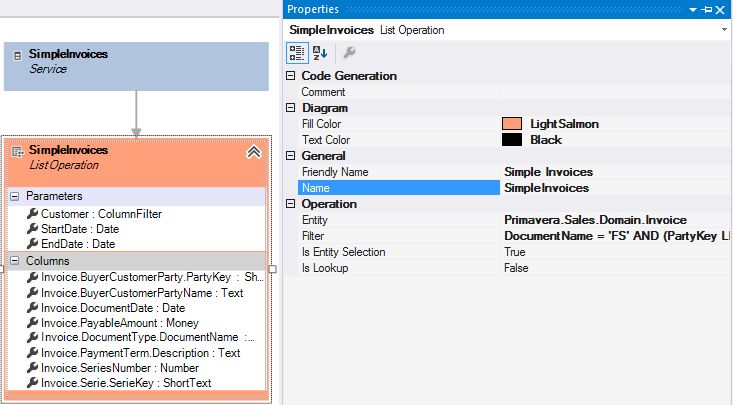Edit the Name value SimpleInvoices
Image resolution: width=733 pixels, height=405 pixels.
(x=615, y=188)
